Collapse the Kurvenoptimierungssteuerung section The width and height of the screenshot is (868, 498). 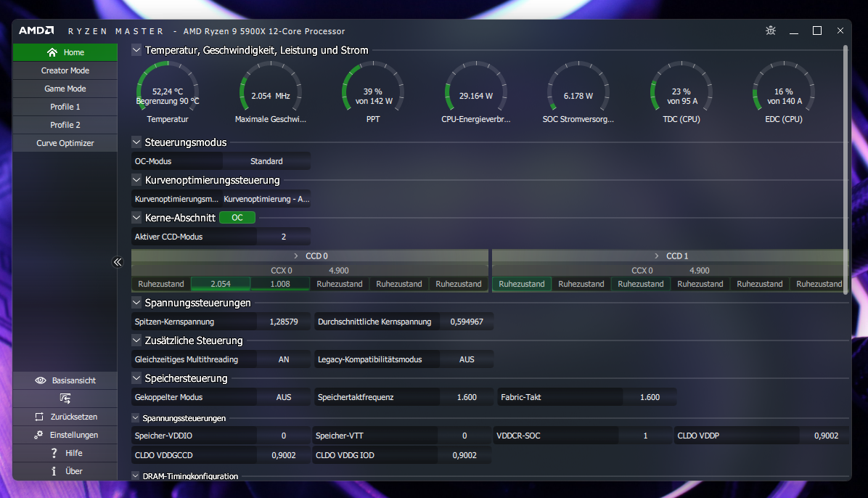coord(136,179)
